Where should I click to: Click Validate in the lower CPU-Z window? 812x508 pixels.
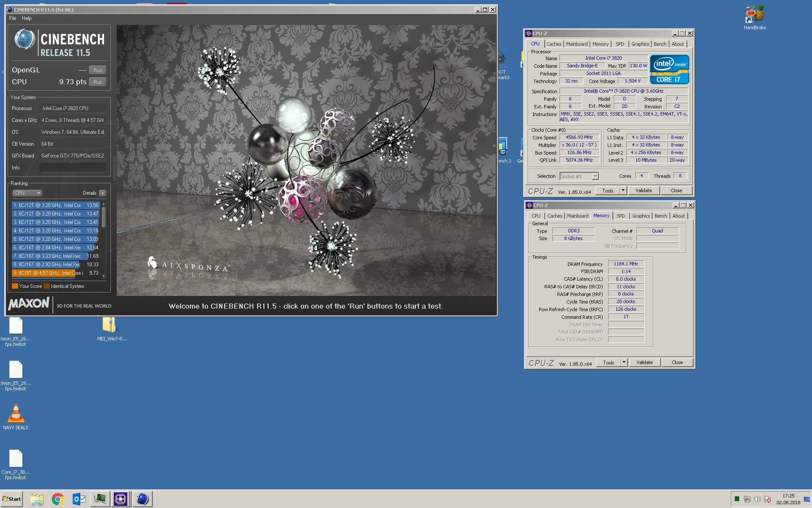click(645, 362)
